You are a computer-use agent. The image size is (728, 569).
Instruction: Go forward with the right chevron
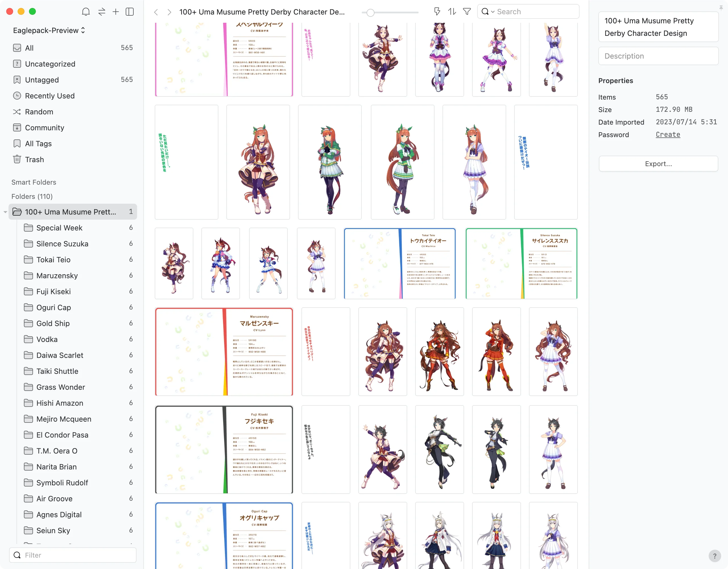click(169, 12)
